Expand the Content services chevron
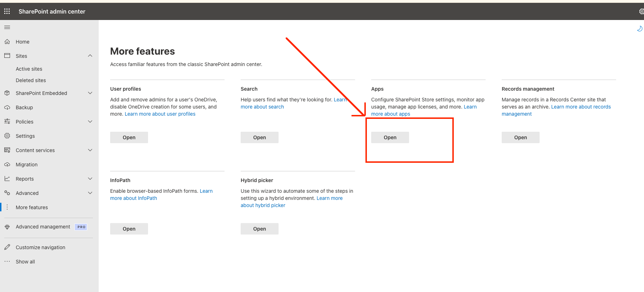Screen dimensions: 644x292 coord(90,150)
